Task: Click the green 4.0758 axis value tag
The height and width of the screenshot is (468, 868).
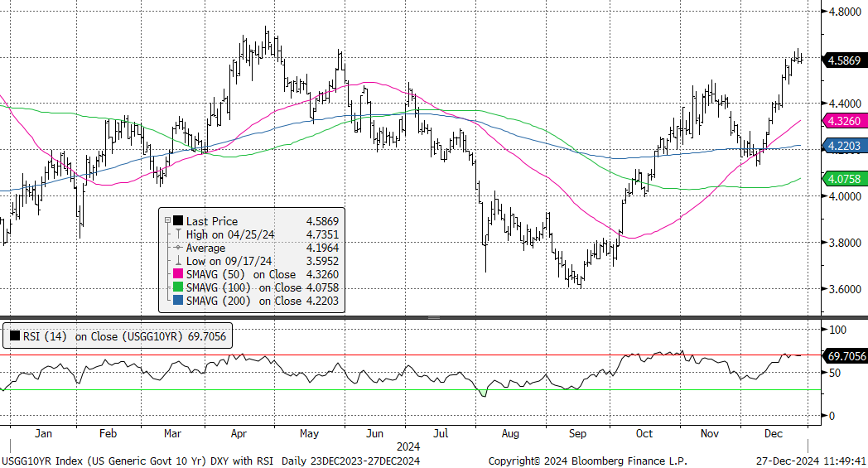Action: 843,178
